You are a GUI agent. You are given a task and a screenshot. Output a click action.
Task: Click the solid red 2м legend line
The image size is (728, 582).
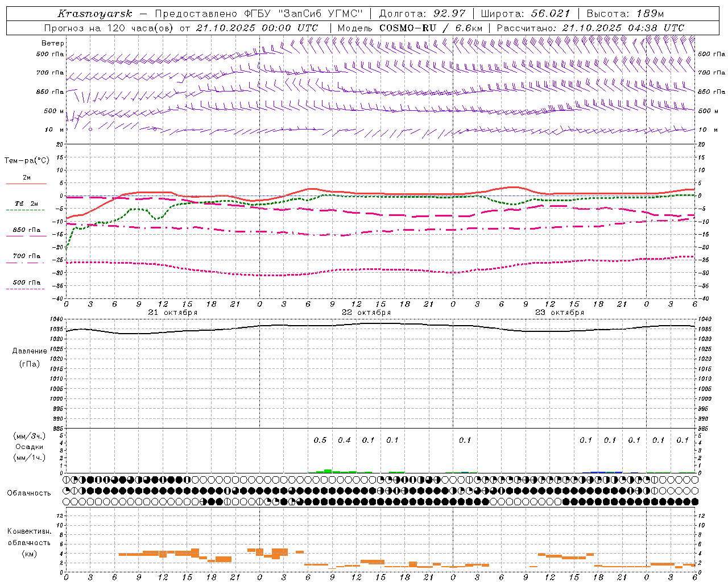pyautogui.click(x=26, y=184)
